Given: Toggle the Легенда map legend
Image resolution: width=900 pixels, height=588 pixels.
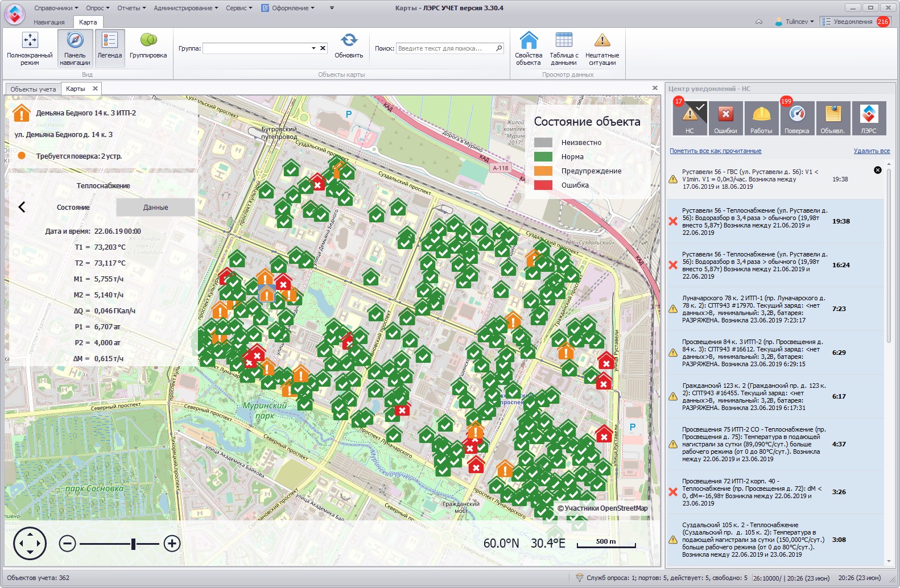Looking at the screenshot, I should tap(110, 49).
